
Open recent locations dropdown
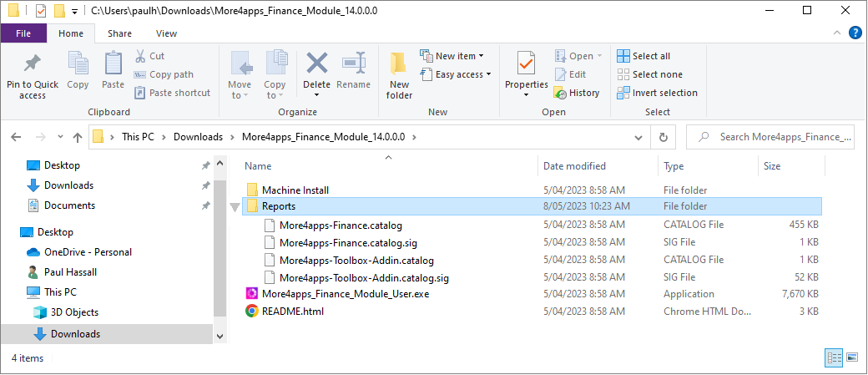pos(60,137)
